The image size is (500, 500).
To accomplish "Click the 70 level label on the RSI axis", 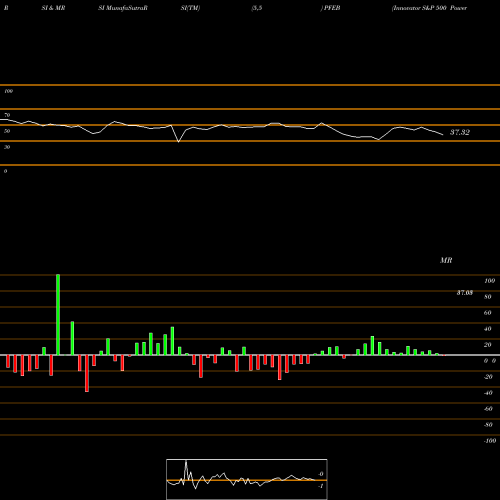I will point(7,115).
